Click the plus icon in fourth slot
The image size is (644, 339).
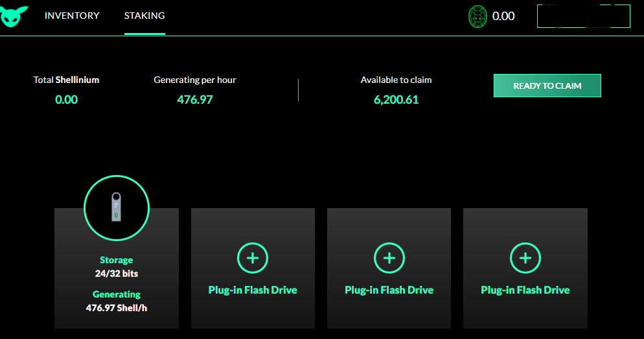point(525,258)
